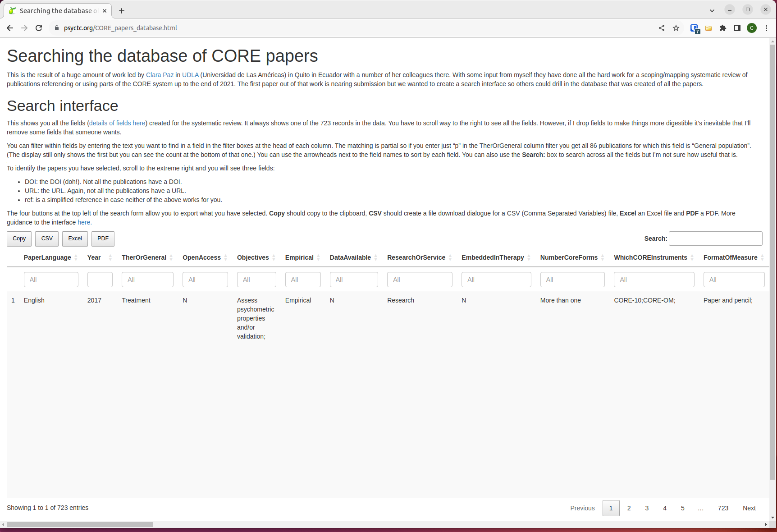777x532 pixels.
Task: Open the browser tab search chevron
Action: 711,10
